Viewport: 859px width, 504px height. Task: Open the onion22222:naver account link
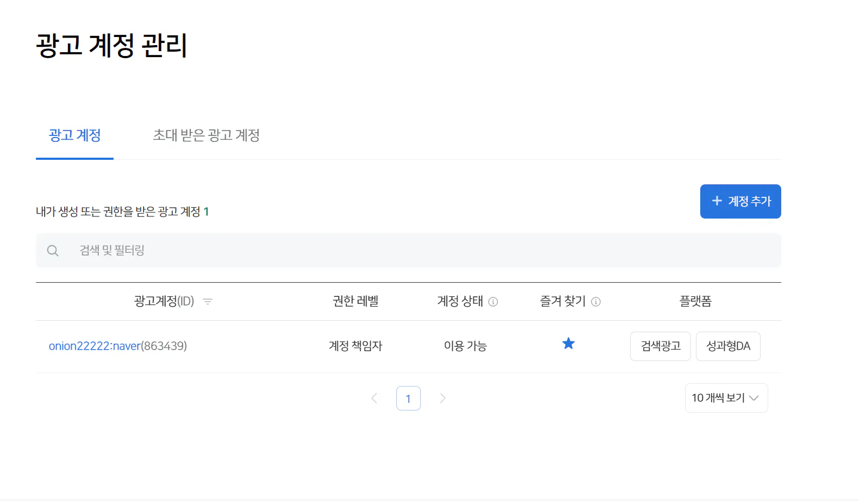[x=95, y=346]
